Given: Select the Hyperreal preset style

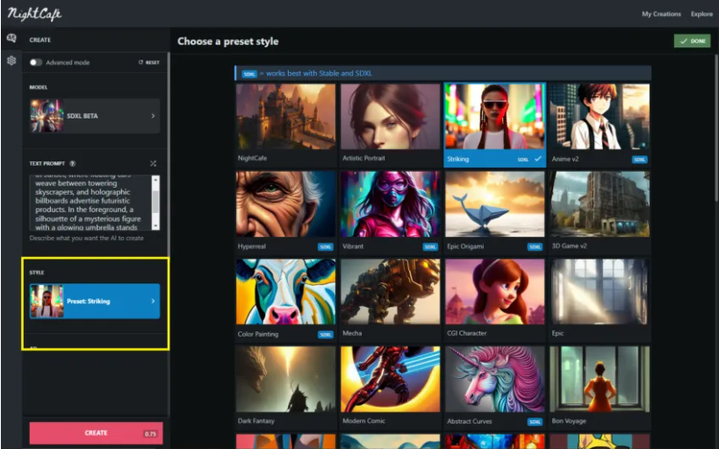Looking at the screenshot, I should click(x=286, y=212).
